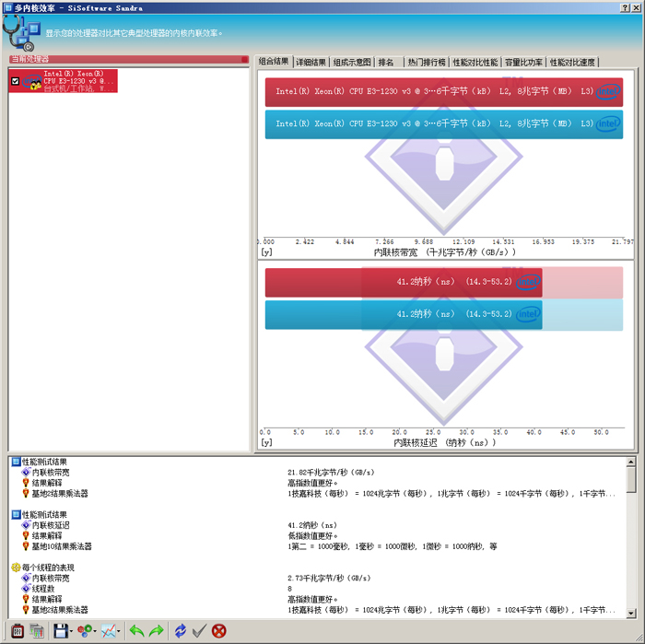Select the 热门排行榜 tab
This screenshot has width=645, height=644.
click(x=427, y=63)
